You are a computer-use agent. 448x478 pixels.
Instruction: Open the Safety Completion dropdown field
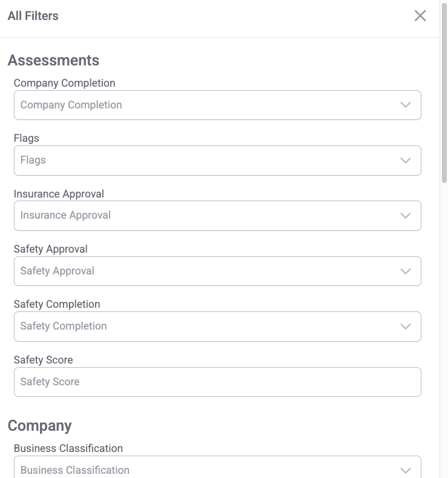[206, 327]
